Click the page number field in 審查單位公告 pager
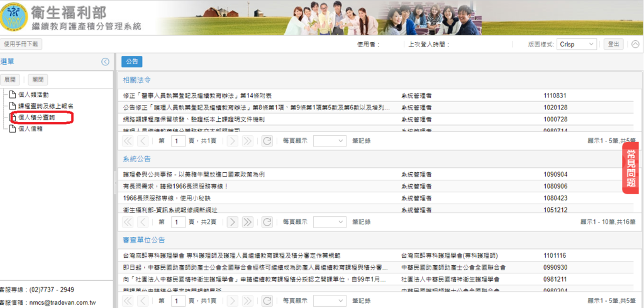 [178, 300]
